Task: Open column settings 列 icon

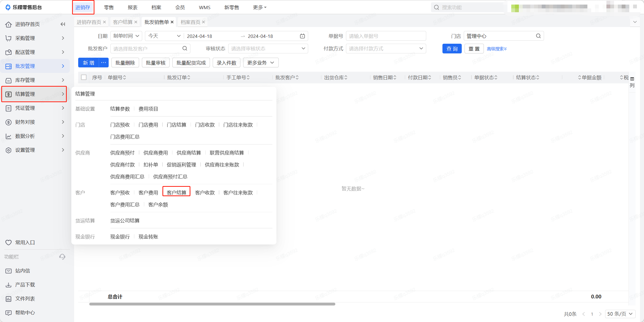Action: [632, 82]
